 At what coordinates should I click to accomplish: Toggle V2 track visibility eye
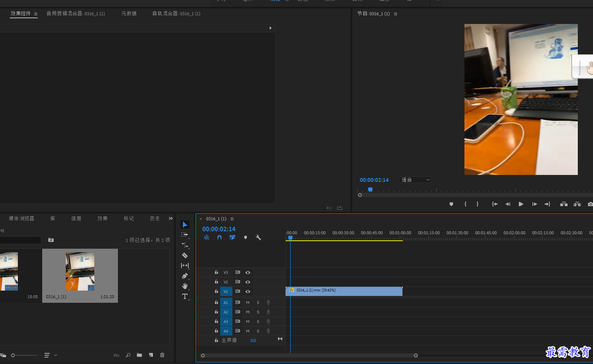[248, 282]
